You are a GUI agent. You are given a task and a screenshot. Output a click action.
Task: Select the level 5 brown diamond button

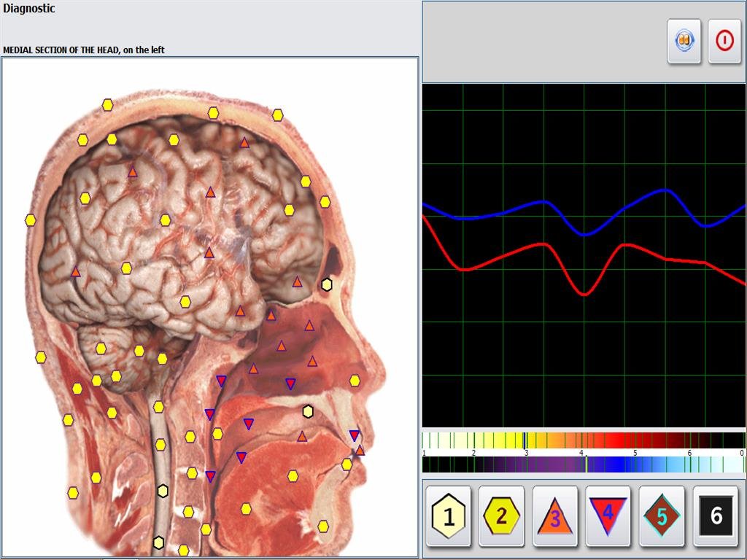[x=662, y=516]
